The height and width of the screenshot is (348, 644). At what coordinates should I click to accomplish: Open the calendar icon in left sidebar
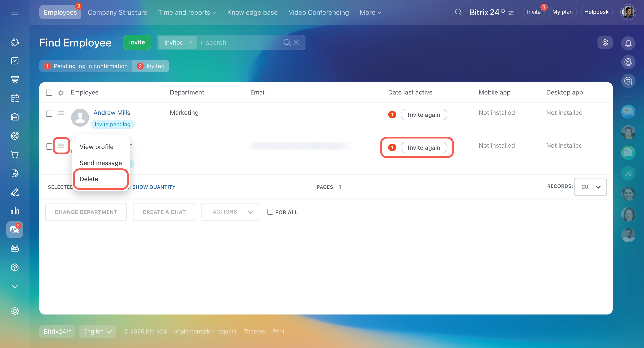[x=15, y=98]
